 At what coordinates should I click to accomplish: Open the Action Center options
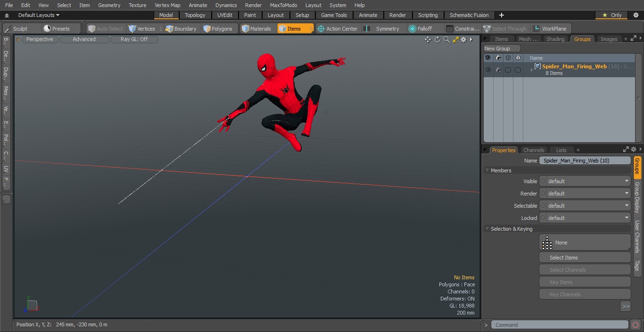338,29
